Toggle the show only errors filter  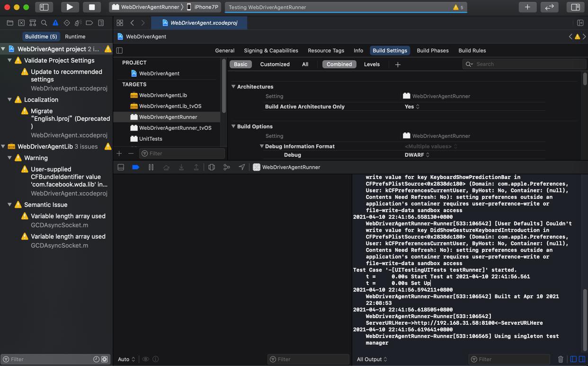pos(105,359)
